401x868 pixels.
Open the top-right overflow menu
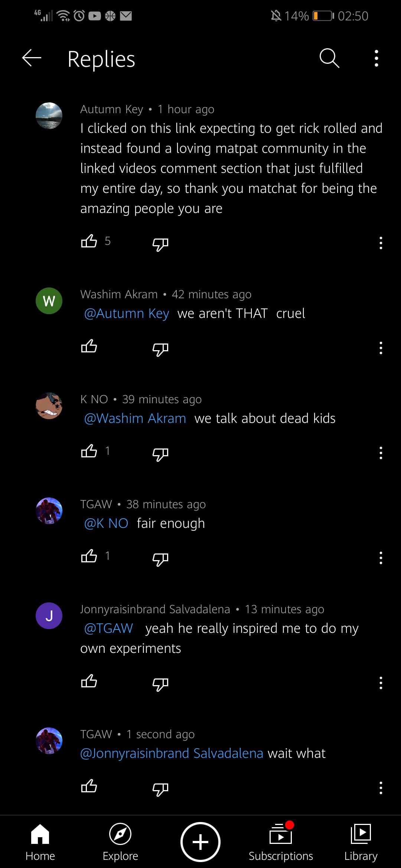[376, 58]
